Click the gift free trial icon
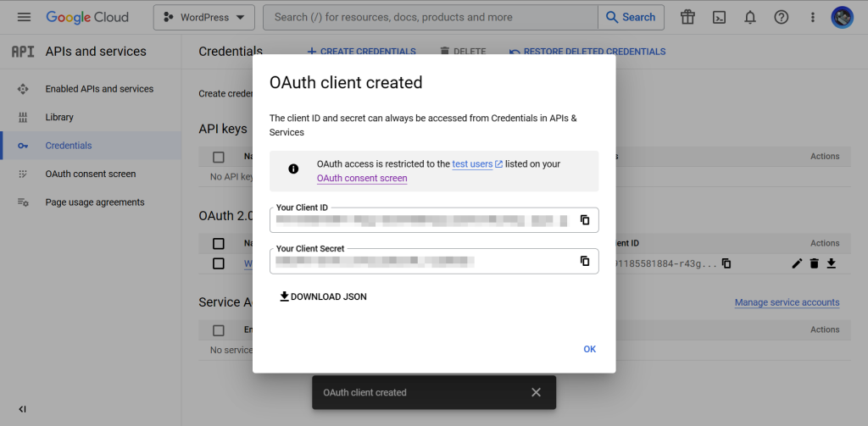The height and width of the screenshot is (426, 868). (687, 17)
